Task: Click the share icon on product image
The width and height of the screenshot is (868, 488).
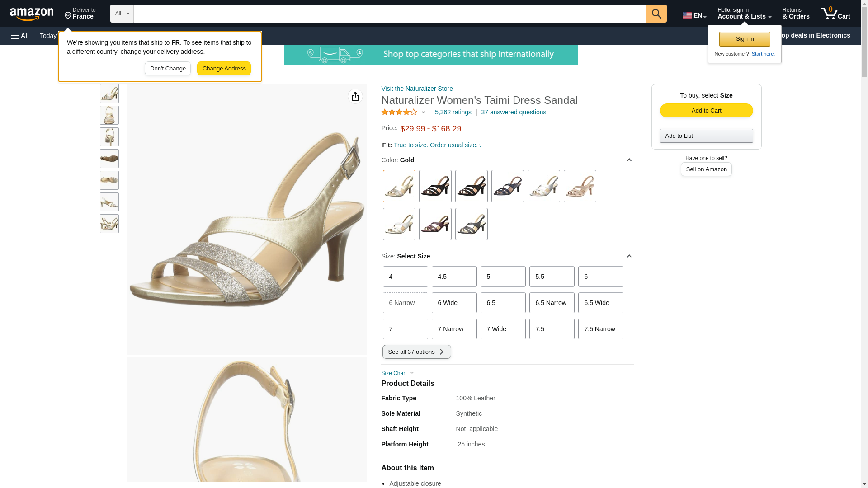Action: [x=355, y=96]
